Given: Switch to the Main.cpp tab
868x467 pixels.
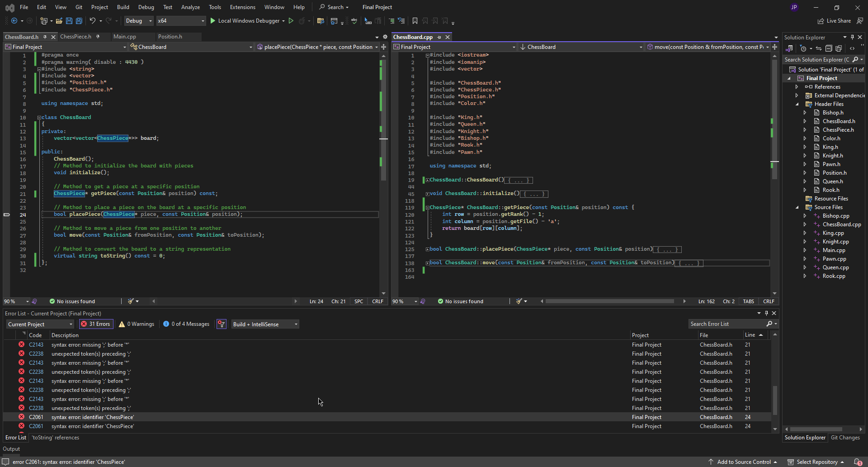Looking at the screenshot, I should click(125, 37).
